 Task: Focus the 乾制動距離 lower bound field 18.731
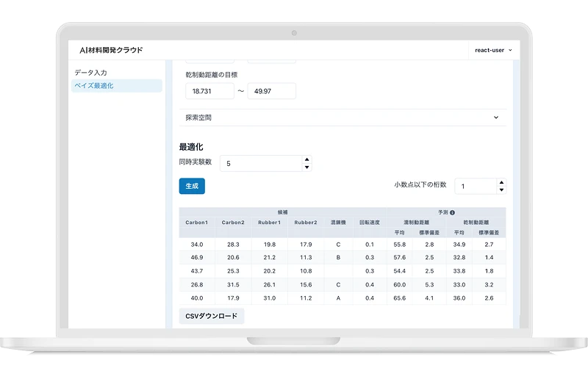coord(209,91)
